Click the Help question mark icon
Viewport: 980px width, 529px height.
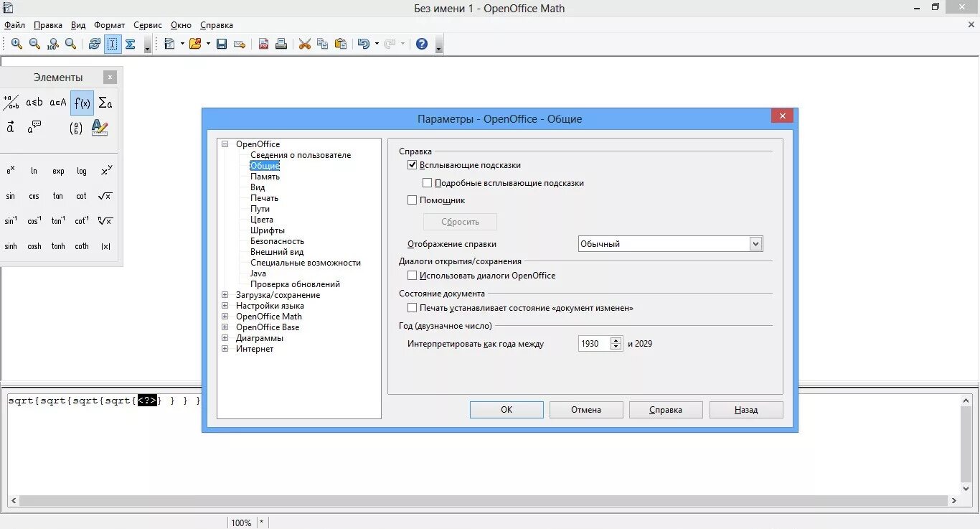pos(422,44)
